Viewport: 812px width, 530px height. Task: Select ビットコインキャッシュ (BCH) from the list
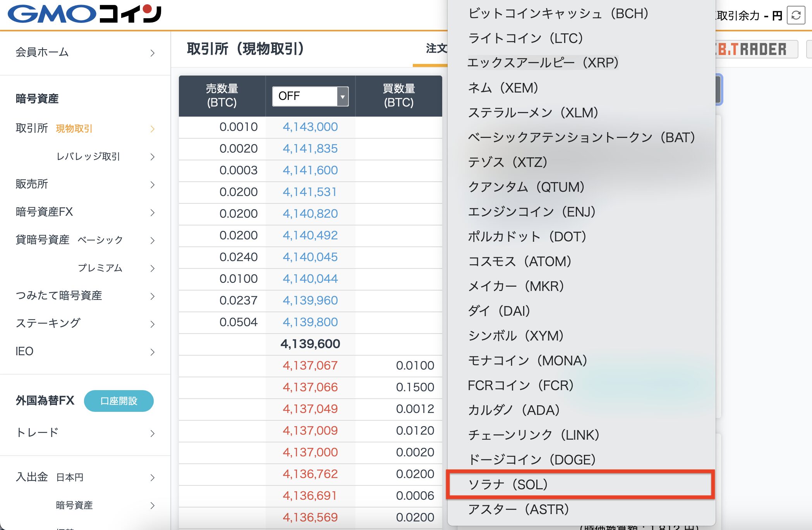point(581,14)
